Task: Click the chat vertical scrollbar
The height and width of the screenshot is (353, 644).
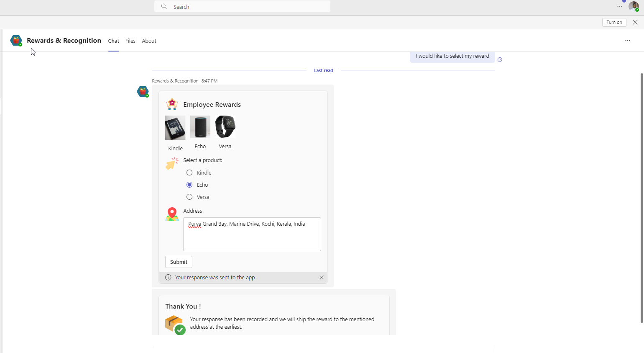Action: click(641, 197)
